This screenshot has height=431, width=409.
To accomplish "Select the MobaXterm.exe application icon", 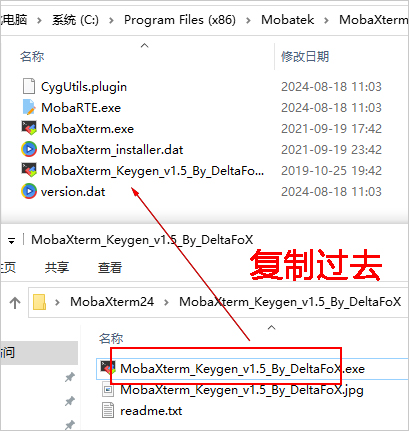I will tap(29, 128).
